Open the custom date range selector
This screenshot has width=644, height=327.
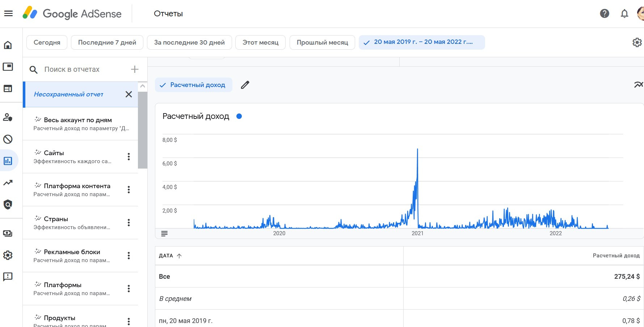[x=422, y=42]
